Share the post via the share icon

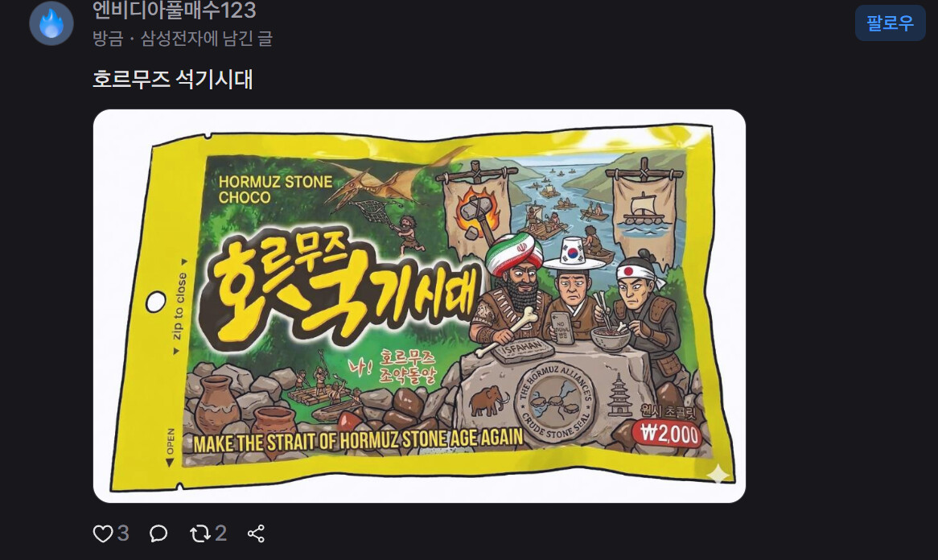[256, 533]
